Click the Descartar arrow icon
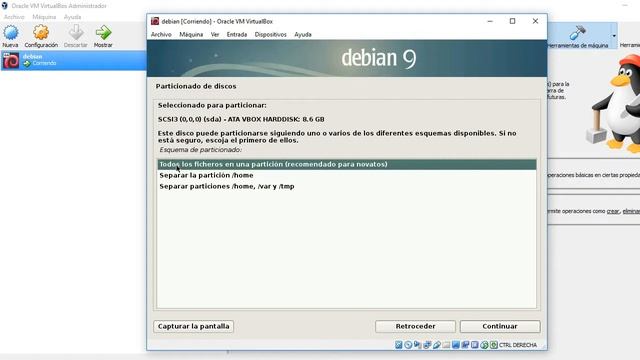The width and height of the screenshot is (640, 360). point(76,33)
